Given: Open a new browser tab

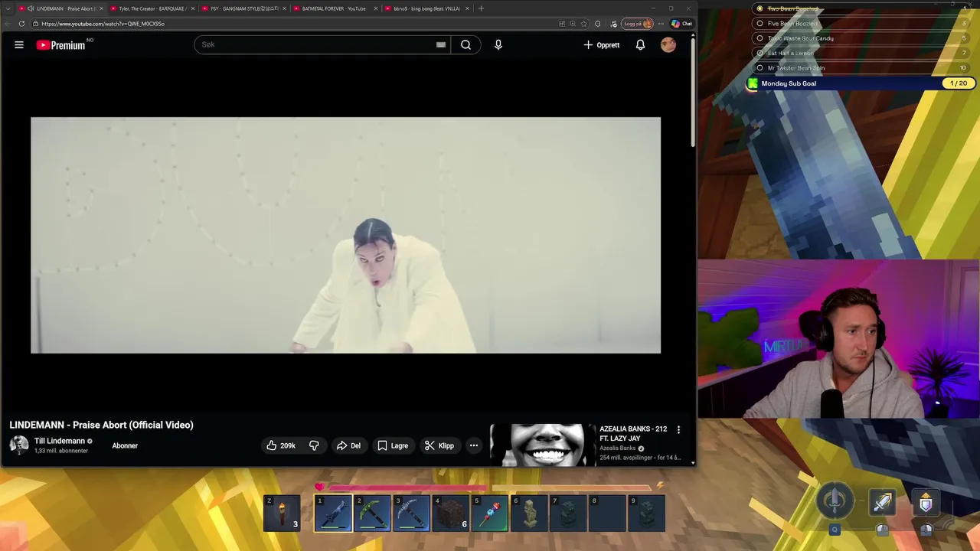Looking at the screenshot, I should point(481,8).
